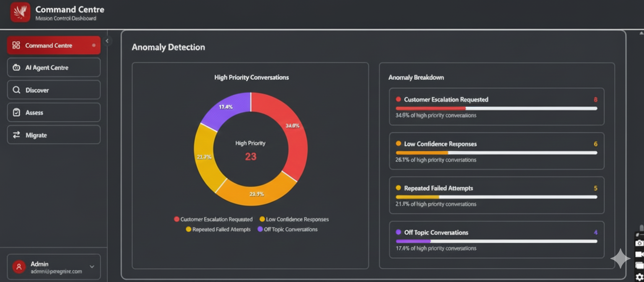Select the Command Centre grid icon
The height and width of the screenshot is (282, 644).
(x=16, y=45)
